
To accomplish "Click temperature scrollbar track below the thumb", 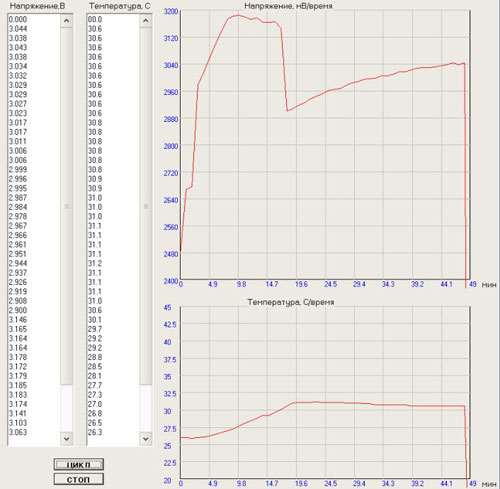I will click(x=146, y=408).
